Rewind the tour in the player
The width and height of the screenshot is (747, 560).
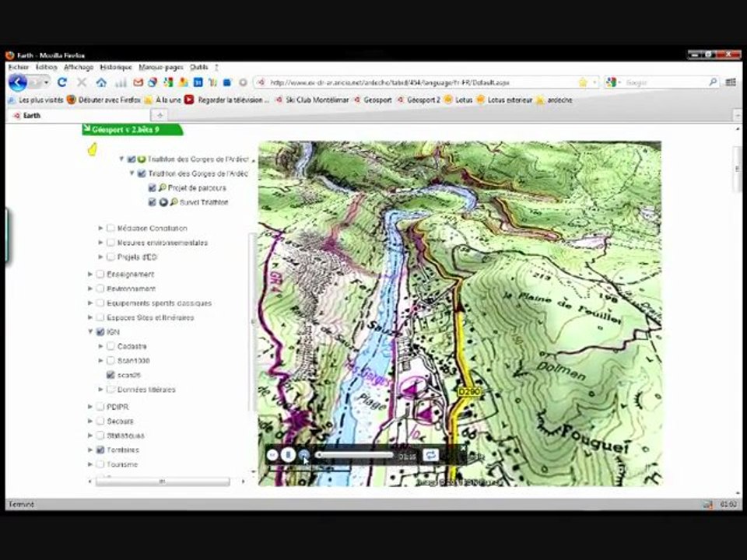272,455
